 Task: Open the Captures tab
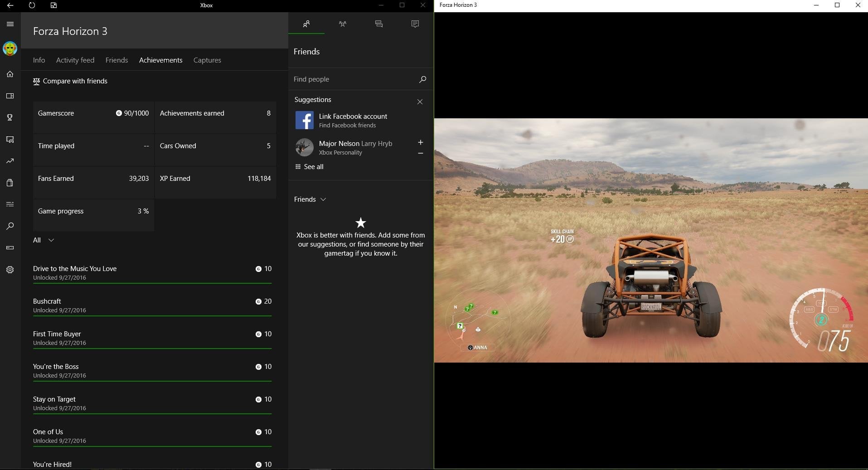[207, 60]
